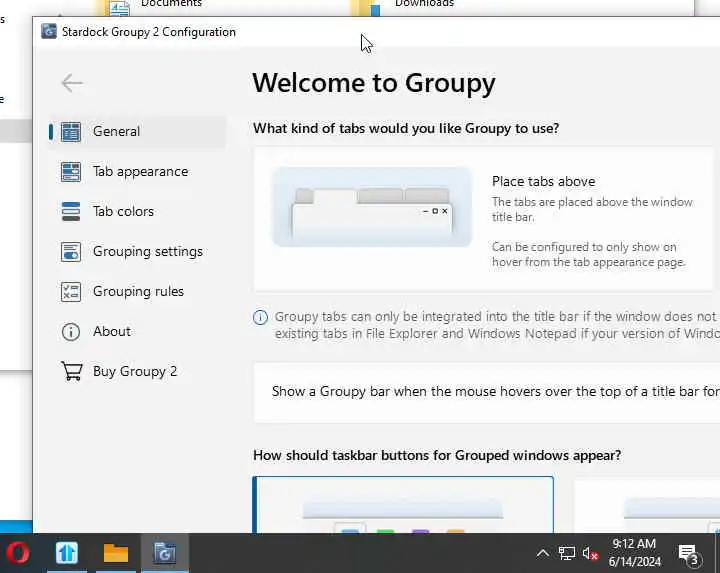Click the taskbar buttons question heading

click(x=437, y=455)
